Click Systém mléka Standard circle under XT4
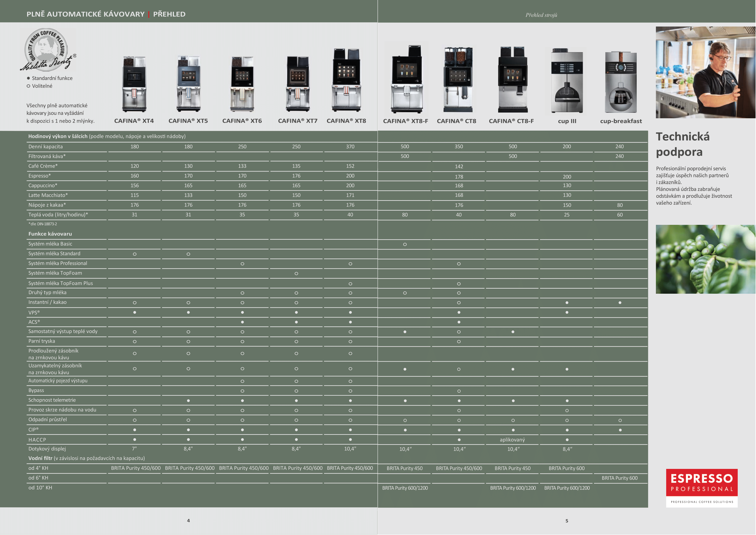Screen dimensions: 756x535 click(x=135, y=254)
